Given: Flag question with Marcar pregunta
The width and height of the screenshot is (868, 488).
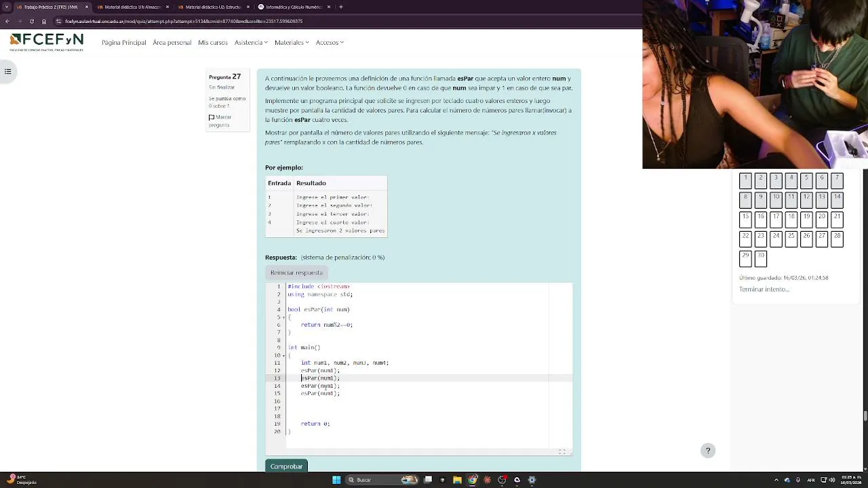Looking at the screenshot, I should pos(220,121).
